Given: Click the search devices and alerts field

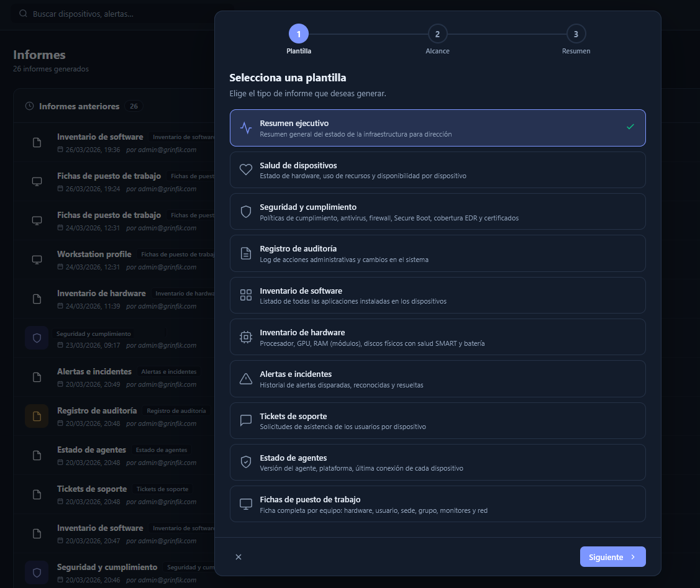Looking at the screenshot, I should coord(112,14).
